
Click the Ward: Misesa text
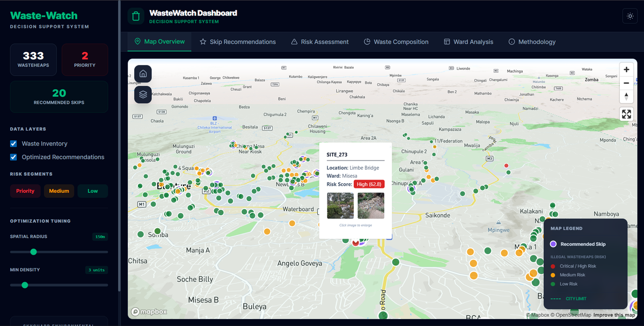(x=342, y=176)
